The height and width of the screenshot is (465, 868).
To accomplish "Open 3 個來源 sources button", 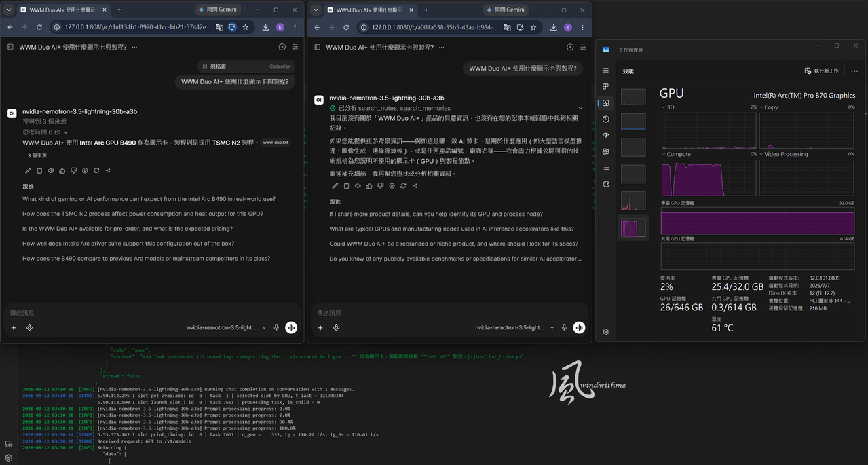I will point(39,156).
